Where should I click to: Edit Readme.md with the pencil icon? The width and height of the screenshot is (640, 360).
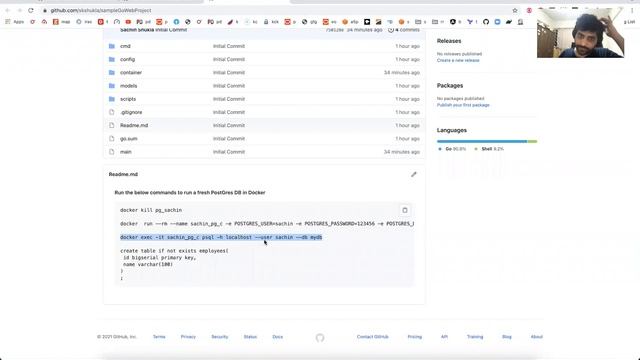(413, 174)
